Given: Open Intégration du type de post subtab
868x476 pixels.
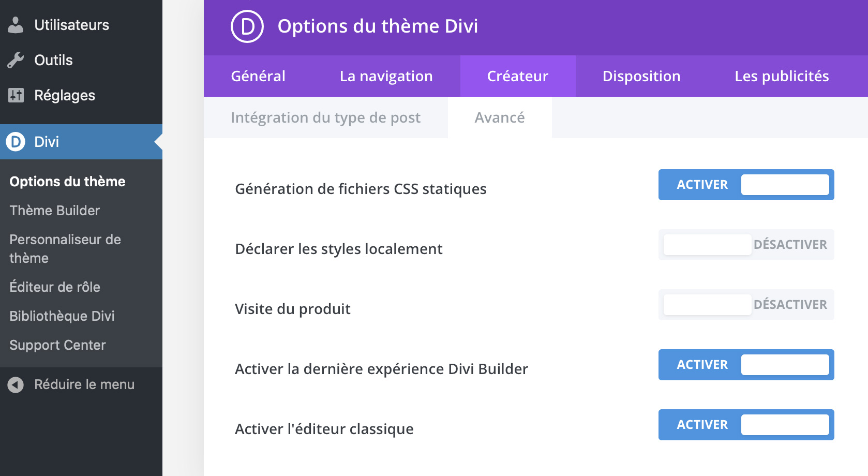Looking at the screenshot, I should click(326, 117).
